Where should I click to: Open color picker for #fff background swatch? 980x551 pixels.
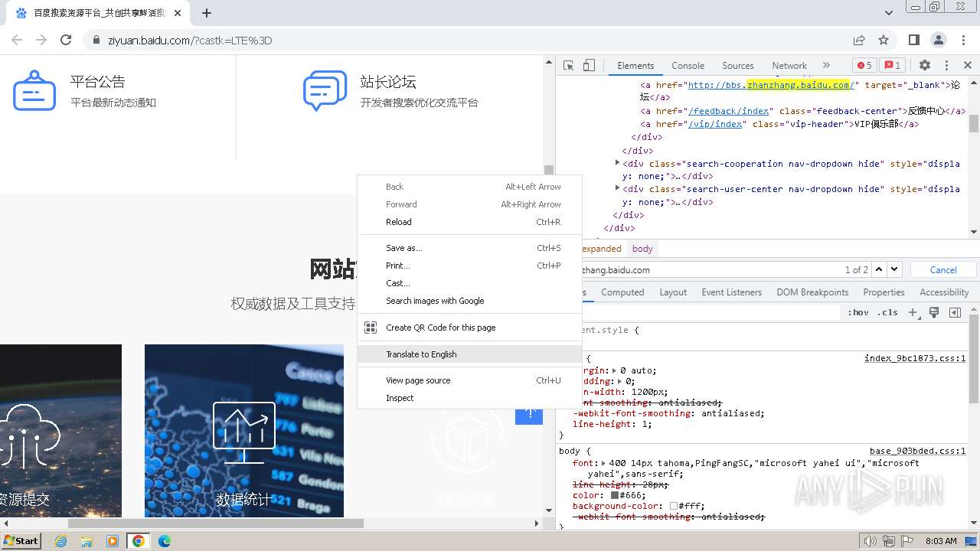pyautogui.click(x=674, y=506)
